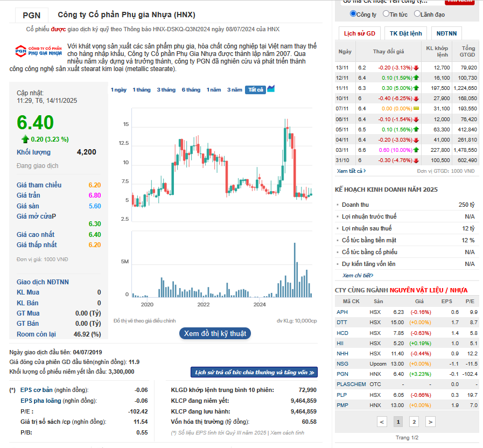Click PGN row in peer table

click(x=407, y=374)
